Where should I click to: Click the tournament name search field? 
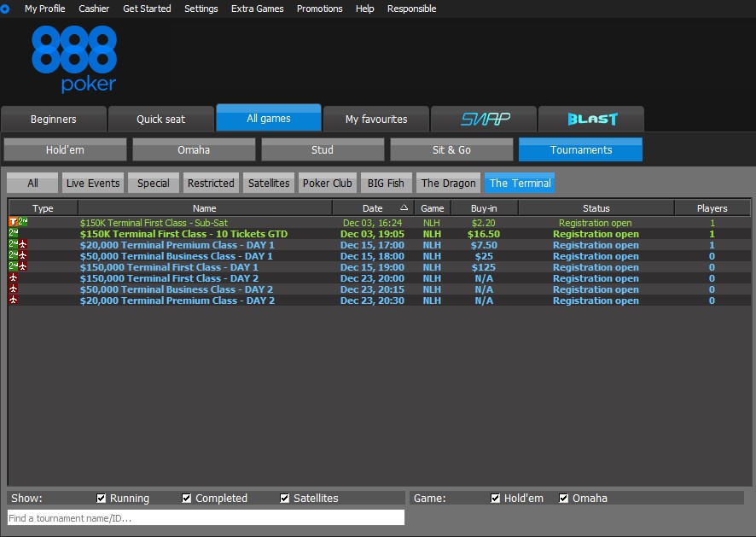click(206, 517)
